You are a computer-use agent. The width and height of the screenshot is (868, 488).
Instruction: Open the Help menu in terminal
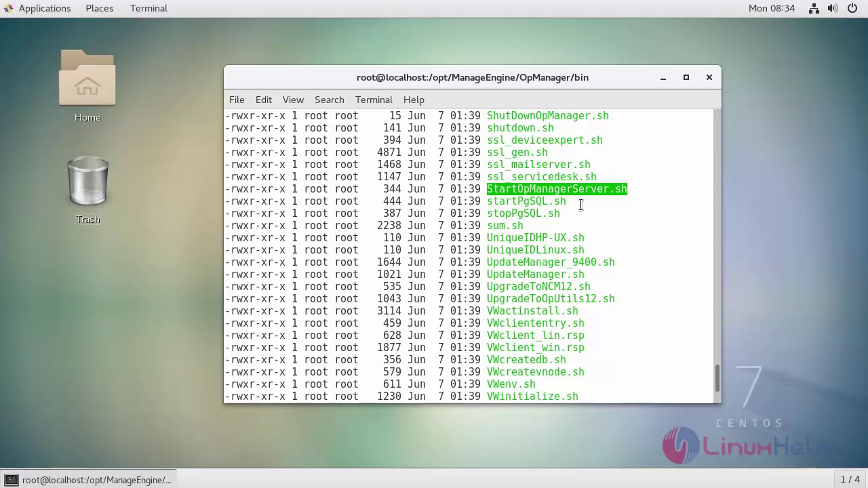point(414,100)
